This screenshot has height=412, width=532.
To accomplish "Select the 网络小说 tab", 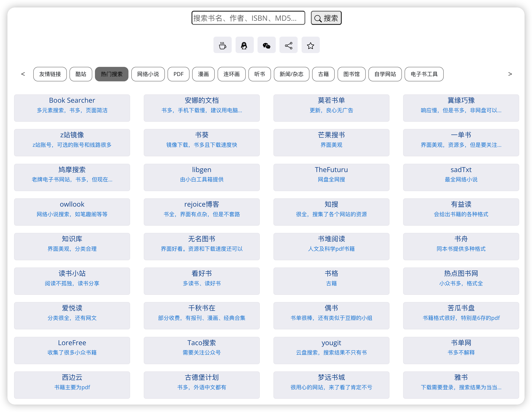I will [148, 74].
